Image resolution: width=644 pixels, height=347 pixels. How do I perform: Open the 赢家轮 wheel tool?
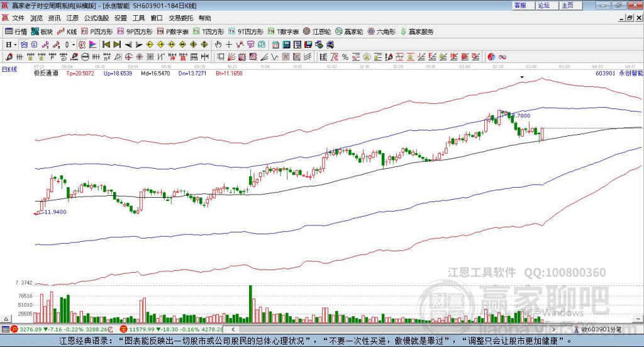(349, 31)
